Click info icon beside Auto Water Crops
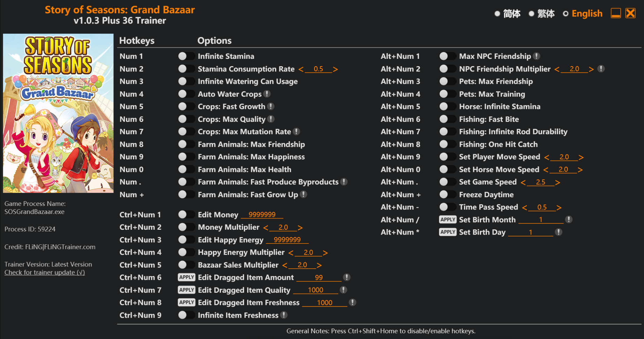 (267, 94)
